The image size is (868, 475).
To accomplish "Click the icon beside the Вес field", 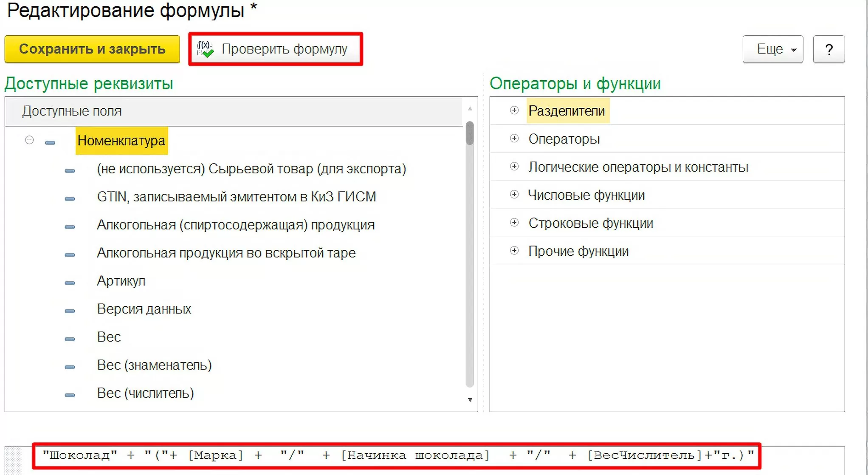I will [x=70, y=339].
